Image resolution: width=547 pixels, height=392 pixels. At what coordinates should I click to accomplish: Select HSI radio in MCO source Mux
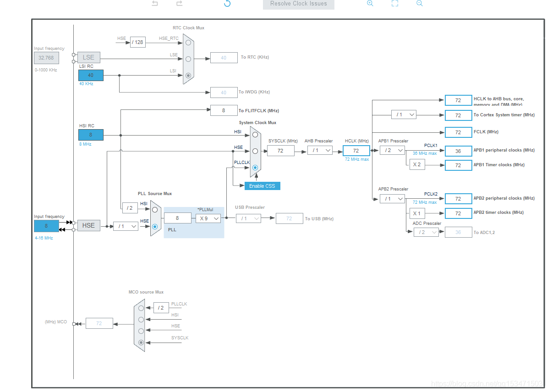(141, 320)
